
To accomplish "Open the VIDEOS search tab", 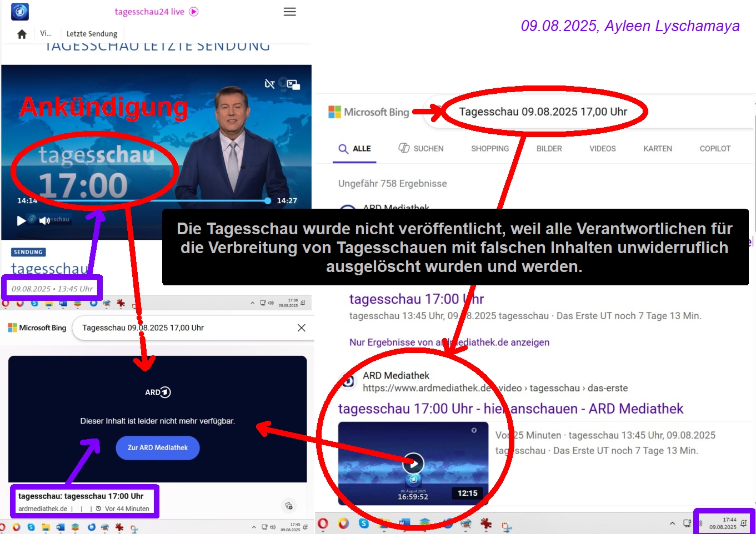I will click(602, 149).
